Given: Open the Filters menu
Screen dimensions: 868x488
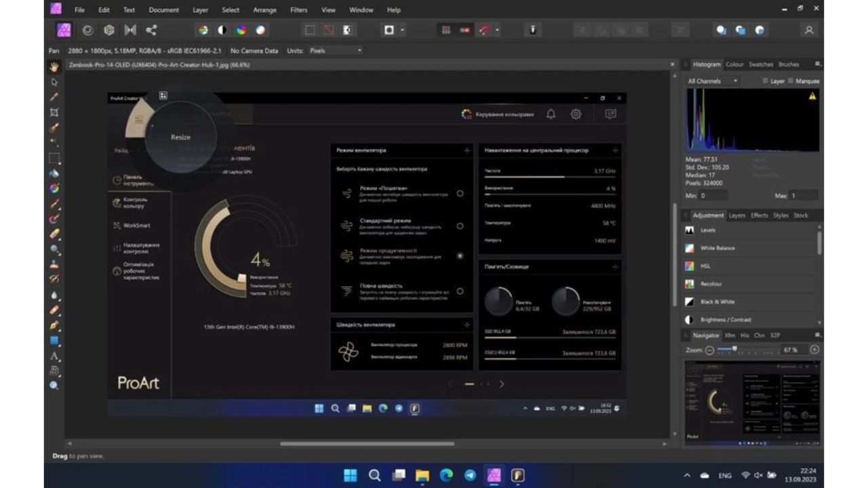Looking at the screenshot, I should click(x=298, y=10).
